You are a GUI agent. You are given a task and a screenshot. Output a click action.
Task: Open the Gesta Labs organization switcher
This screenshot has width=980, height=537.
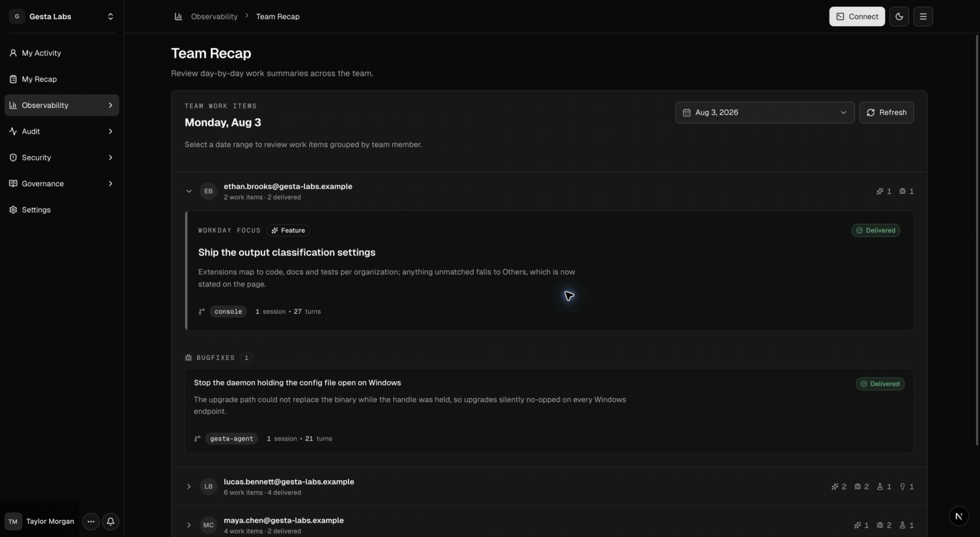[x=62, y=16]
